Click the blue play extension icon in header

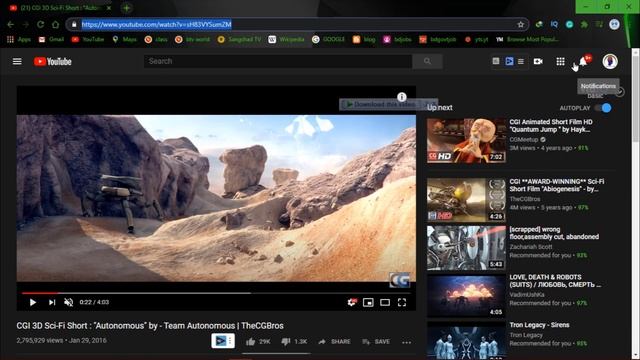pyautogui.click(x=509, y=61)
